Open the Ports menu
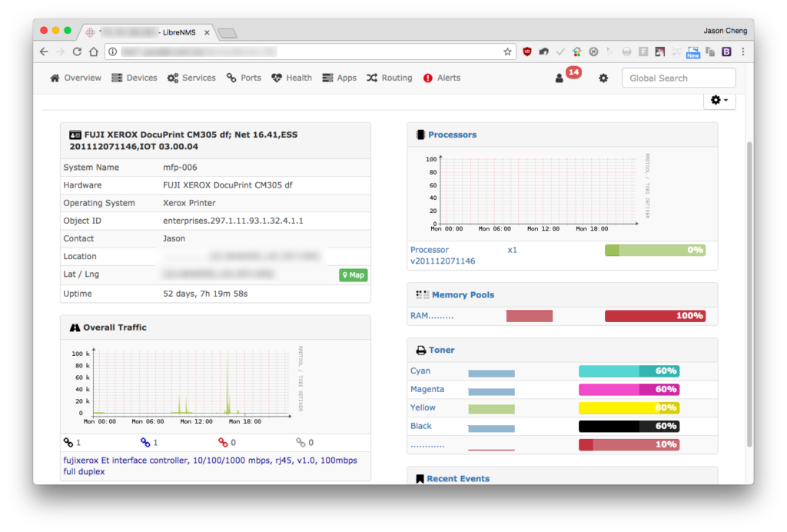This screenshot has height=532, width=787. pyautogui.click(x=244, y=78)
